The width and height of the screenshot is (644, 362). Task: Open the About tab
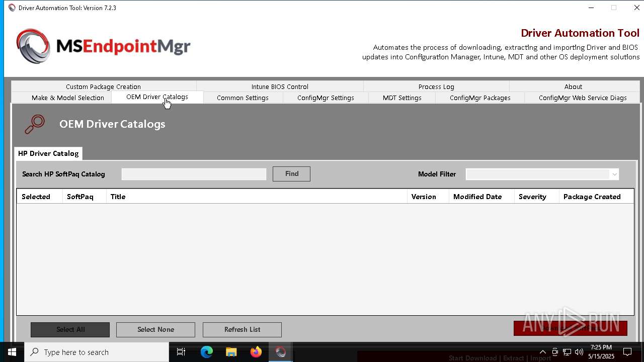click(x=573, y=86)
